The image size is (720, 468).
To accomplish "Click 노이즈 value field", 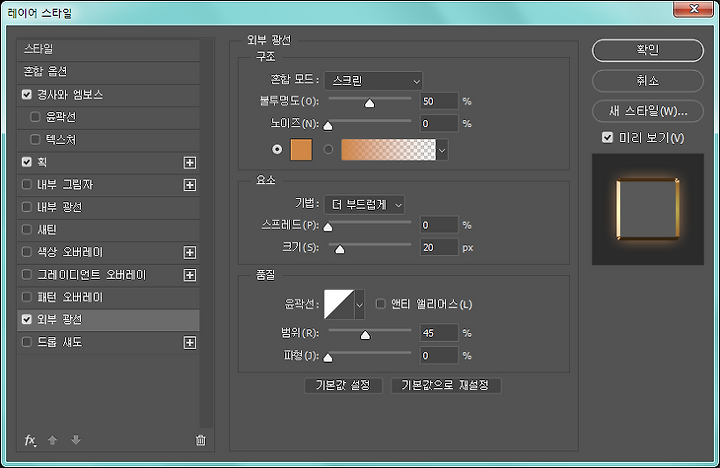I will coord(439,124).
